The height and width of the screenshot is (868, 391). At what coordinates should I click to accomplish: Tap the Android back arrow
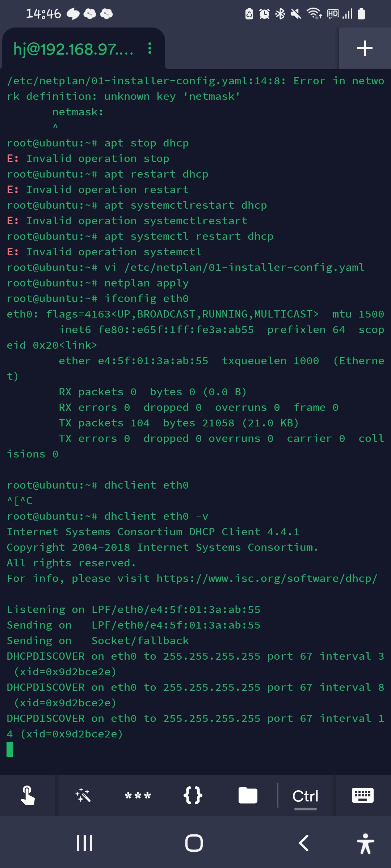[303, 843]
